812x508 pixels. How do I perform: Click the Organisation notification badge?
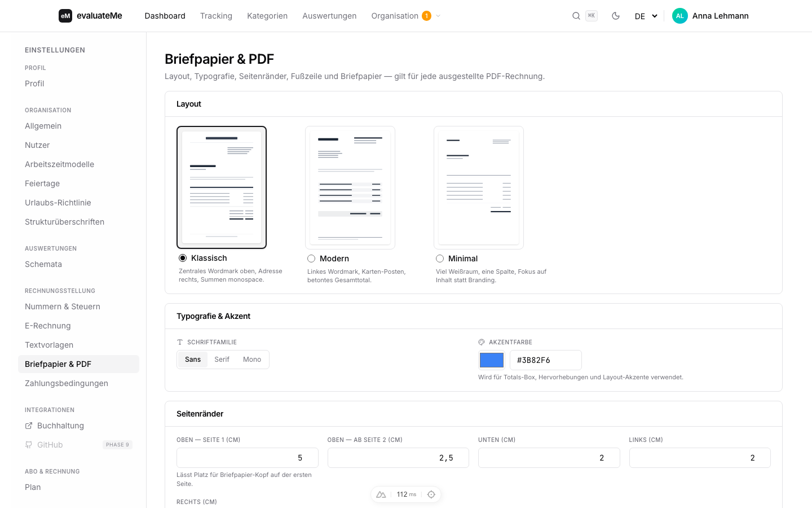pyautogui.click(x=427, y=16)
